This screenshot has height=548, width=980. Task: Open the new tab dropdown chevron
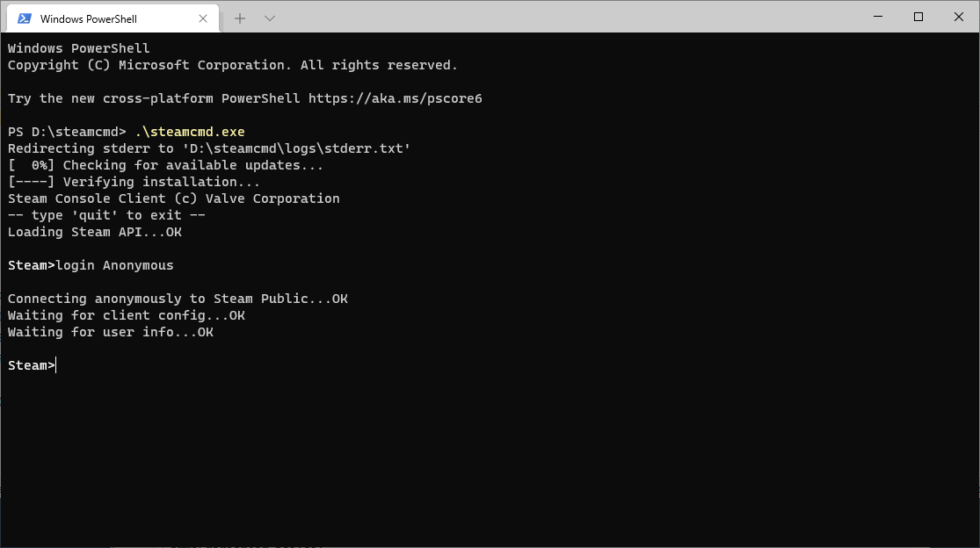pyautogui.click(x=269, y=18)
